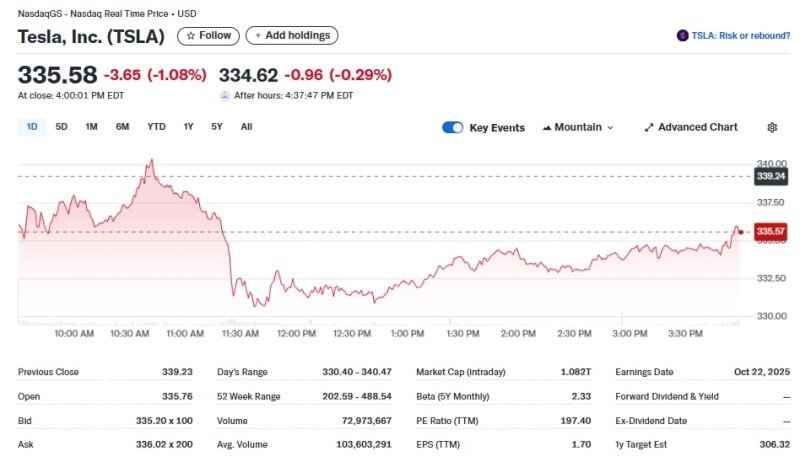
Task: Click the plus icon in Add holdings
Action: pyautogui.click(x=258, y=36)
